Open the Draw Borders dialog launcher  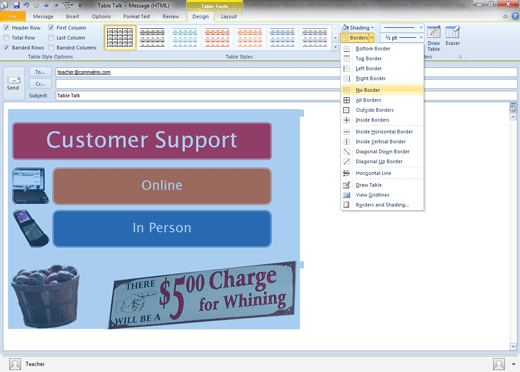460,57
